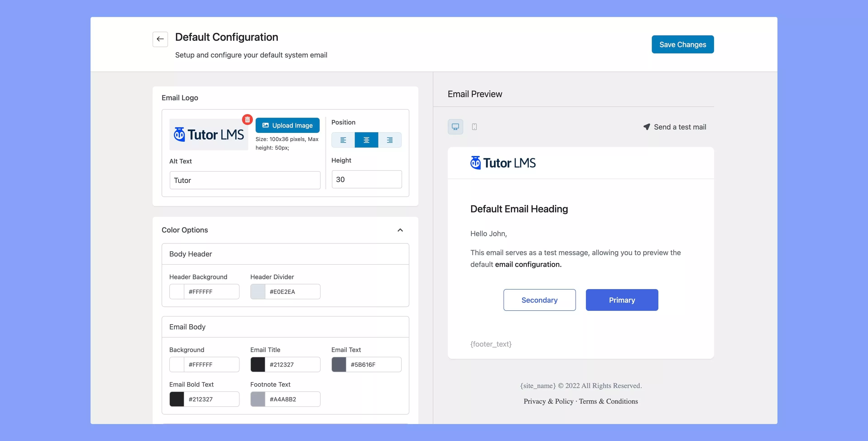Open the Email Title color picker
This screenshot has height=441, width=868.
point(258,364)
